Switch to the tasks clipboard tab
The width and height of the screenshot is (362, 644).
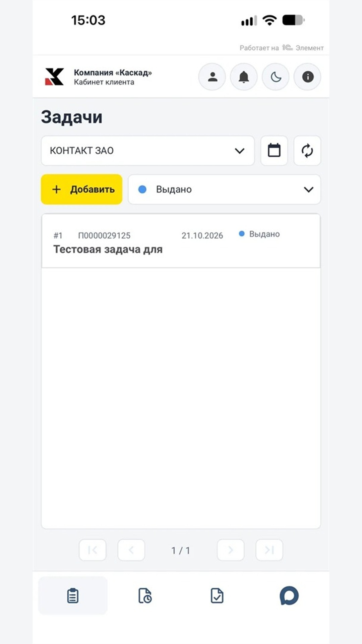[x=73, y=596]
